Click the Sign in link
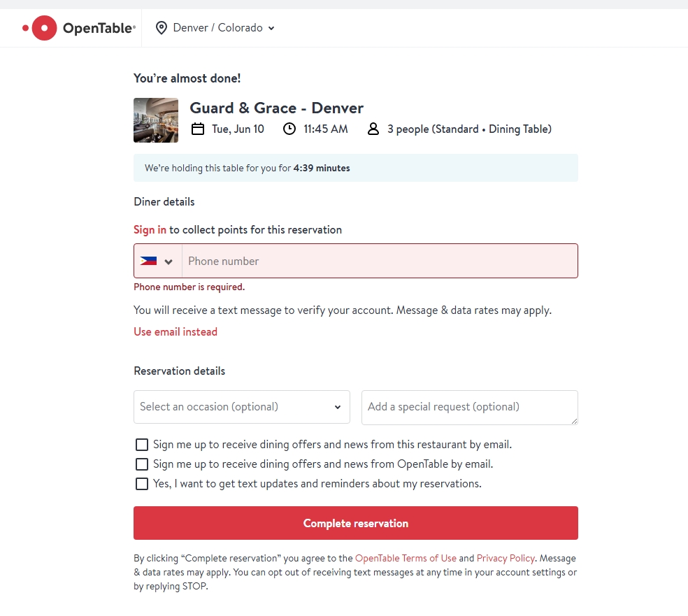 [x=150, y=230]
